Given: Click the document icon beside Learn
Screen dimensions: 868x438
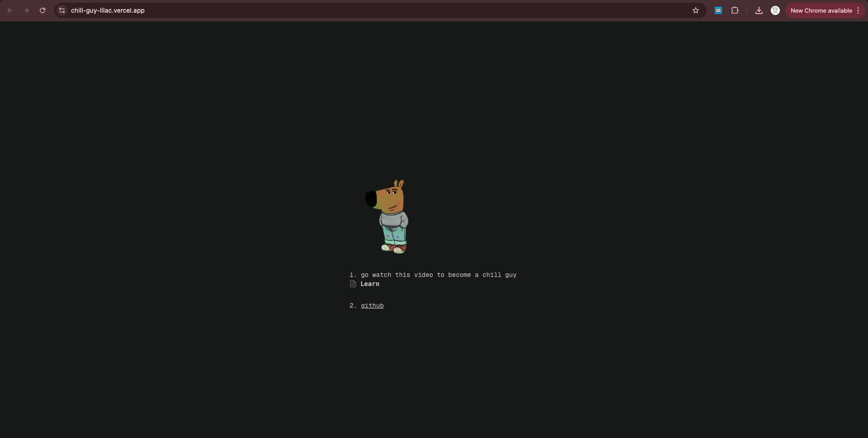Looking at the screenshot, I should (x=353, y=284).
